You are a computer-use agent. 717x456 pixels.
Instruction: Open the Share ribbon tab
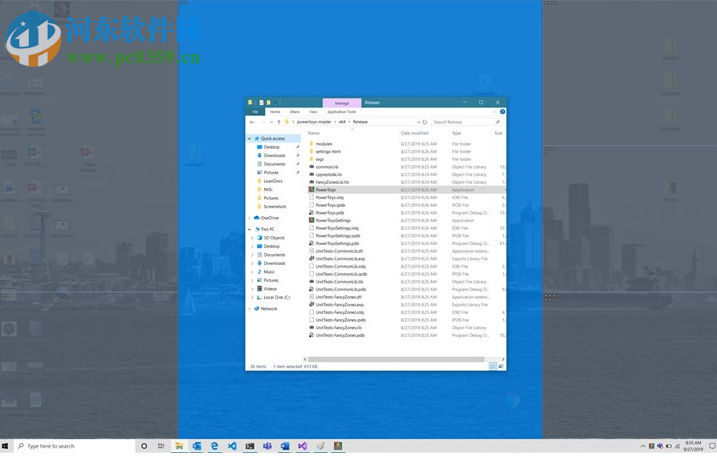pos(294,112)
